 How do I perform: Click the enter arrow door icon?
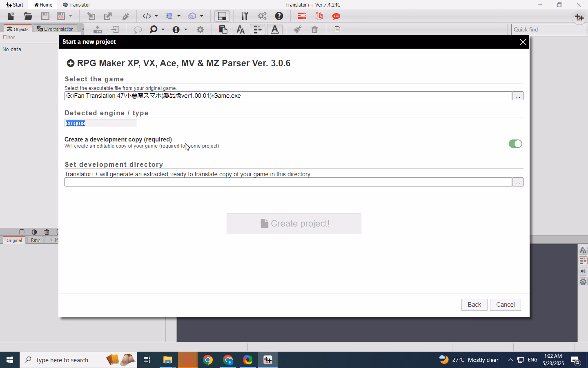click(x=115, y=29)
